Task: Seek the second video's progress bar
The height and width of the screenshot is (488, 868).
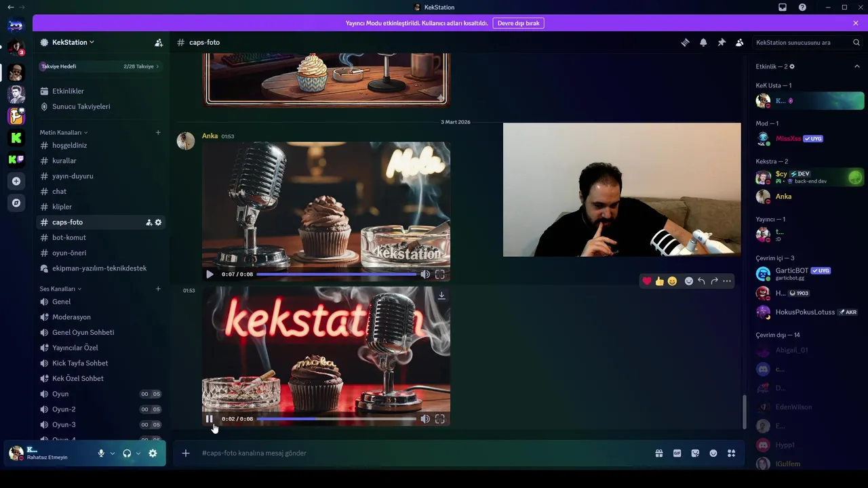Action: point(336,419)
